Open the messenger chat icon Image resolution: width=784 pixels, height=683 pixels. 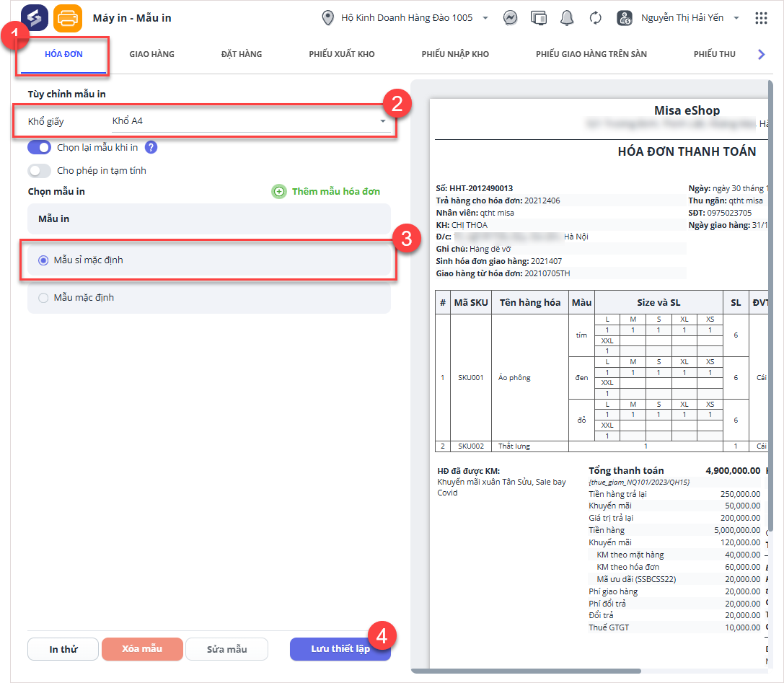(x=510, y=18)
